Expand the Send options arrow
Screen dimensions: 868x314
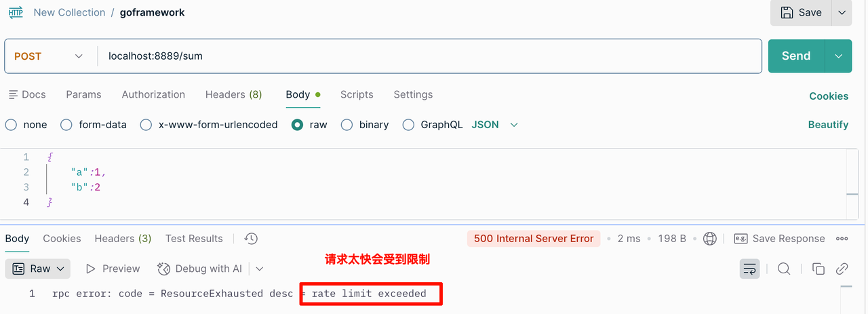point(839,56)
